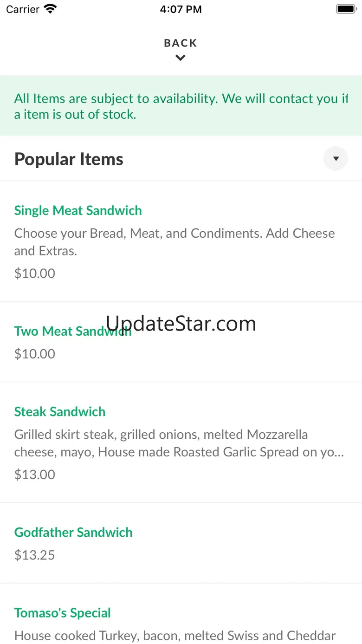Open the Steak Sandwich item
Screen dimensions: 362x644
click(x=60, y=412)
